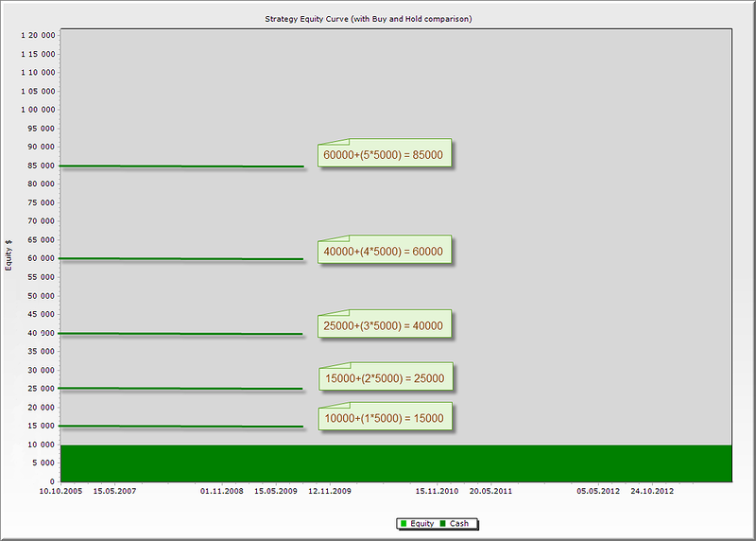Click the note reading 60000+(5*5000) = 85000
This screenshot has width=756, height=541.
click(386, 154)
